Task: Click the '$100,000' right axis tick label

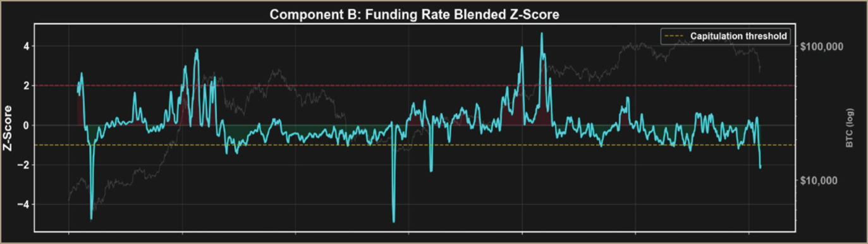Action: click(x=821, y=46)
